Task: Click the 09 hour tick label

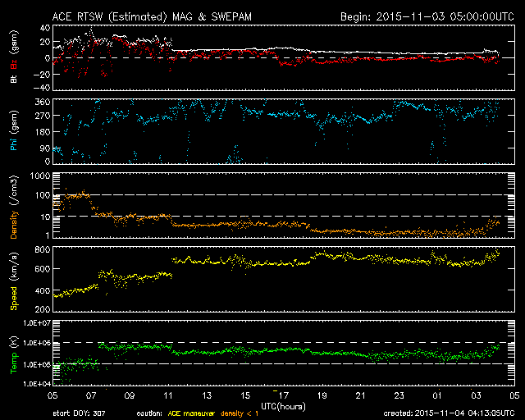Action: [130, 395]
